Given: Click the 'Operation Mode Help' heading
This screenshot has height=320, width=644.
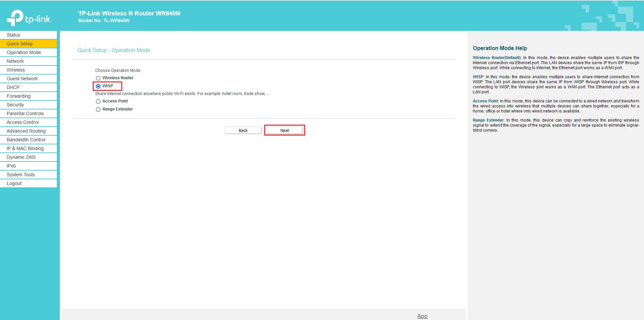Looking at the screenshot, I should (500, 48).
